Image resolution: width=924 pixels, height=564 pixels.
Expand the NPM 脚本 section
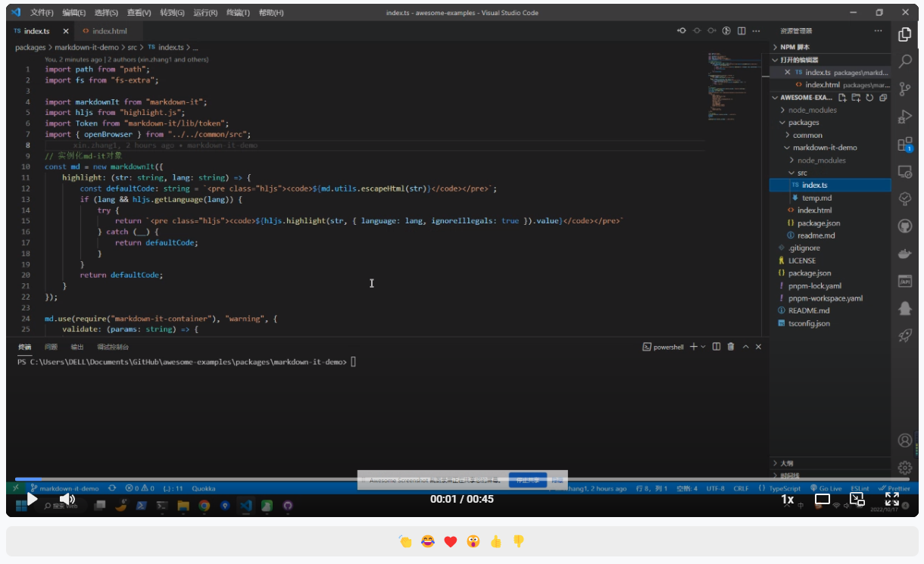pos(831,47)
